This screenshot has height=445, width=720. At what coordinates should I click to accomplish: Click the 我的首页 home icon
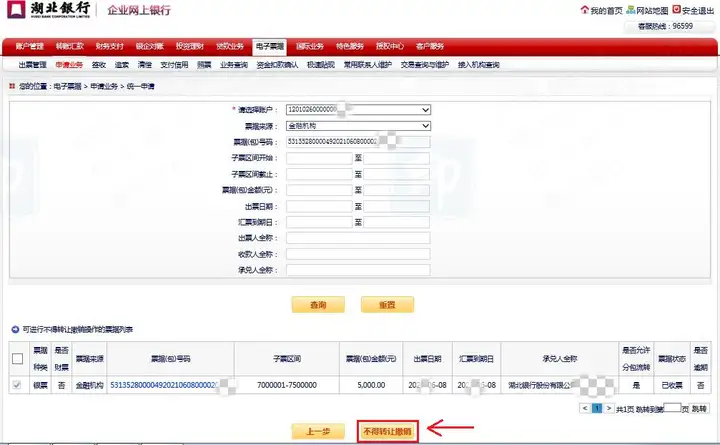[583, 11]
